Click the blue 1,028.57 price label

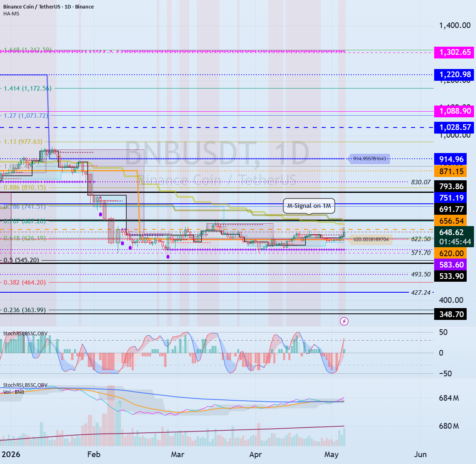pyautogui.click(x=454, y=127)
